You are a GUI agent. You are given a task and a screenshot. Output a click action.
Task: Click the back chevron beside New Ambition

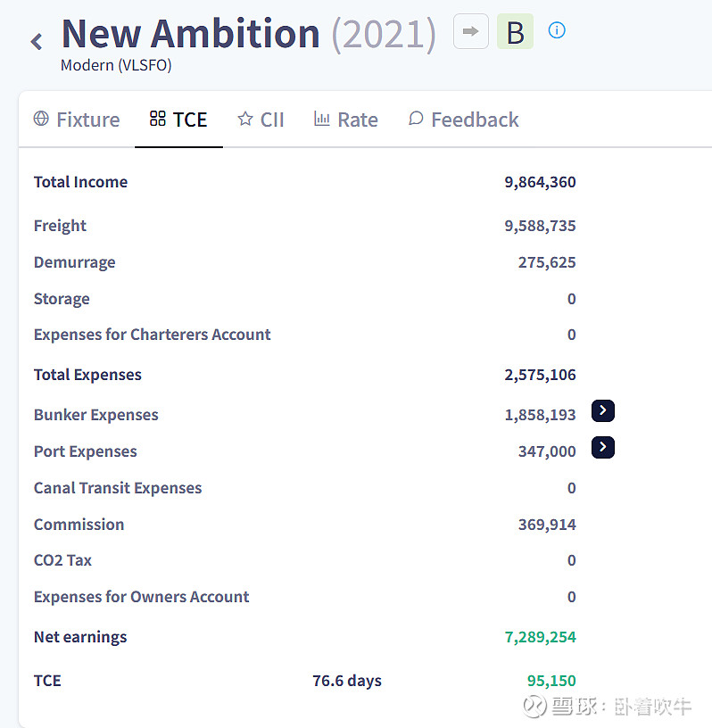(37, 41)
